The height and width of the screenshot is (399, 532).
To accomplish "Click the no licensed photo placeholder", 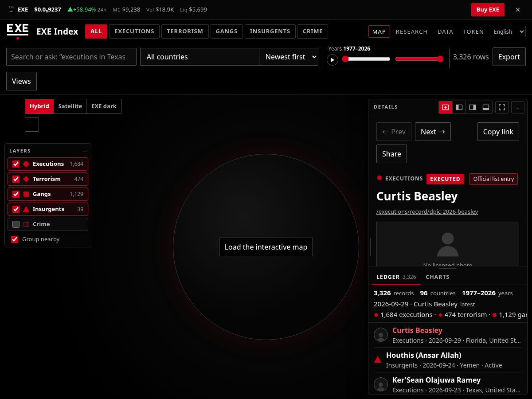I will (x=448, y=244).
